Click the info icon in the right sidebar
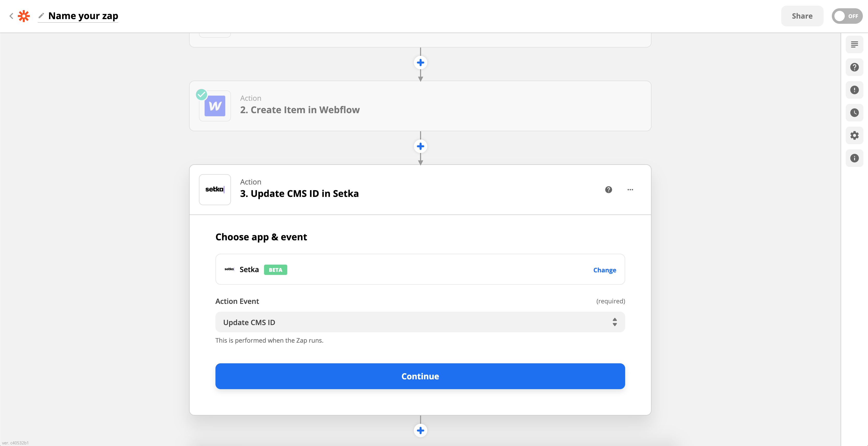Viewport: 868px width, 446px height. 855,158
